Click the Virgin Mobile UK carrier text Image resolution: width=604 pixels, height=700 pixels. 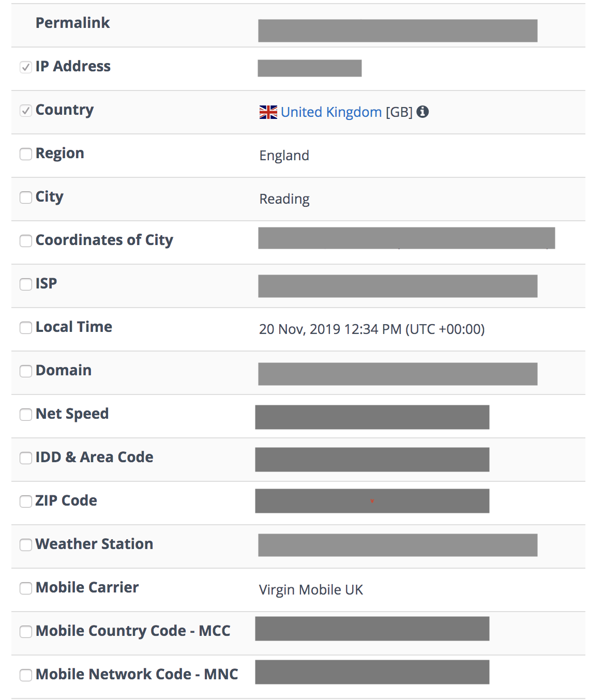[311, 590]
